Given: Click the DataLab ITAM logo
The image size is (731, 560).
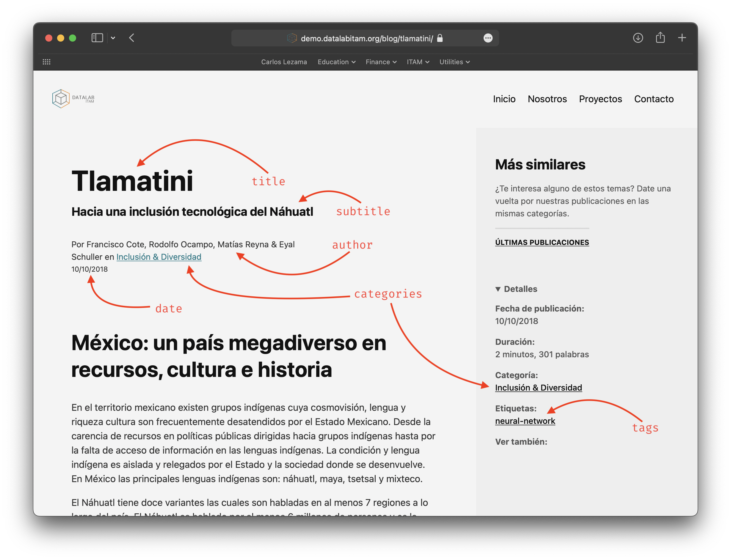Looking at the screenshot, I should coord(73,99).
